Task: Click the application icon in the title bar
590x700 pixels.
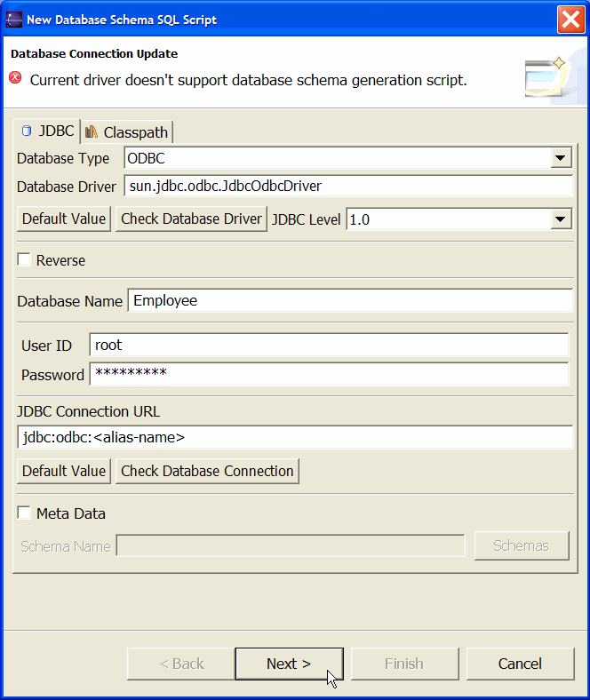Action: (14, 20)
